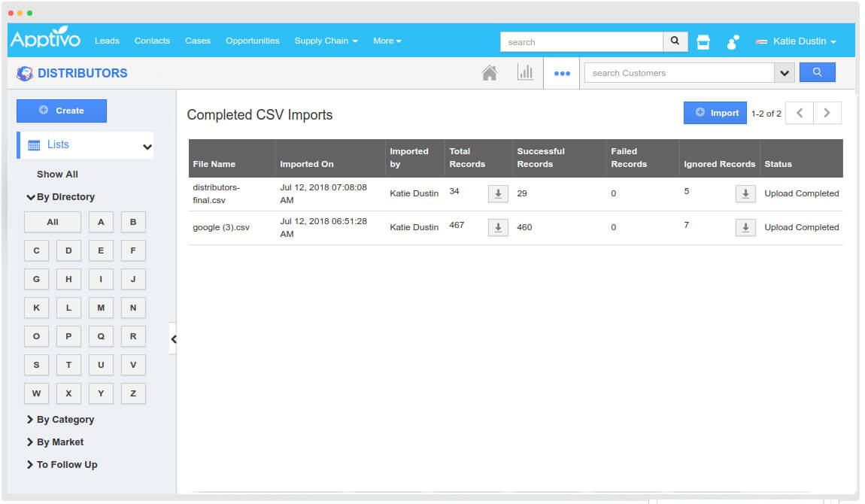The image size is (865, 504).
Task: Click the three dots more options icon
Action: pos(562,74)
